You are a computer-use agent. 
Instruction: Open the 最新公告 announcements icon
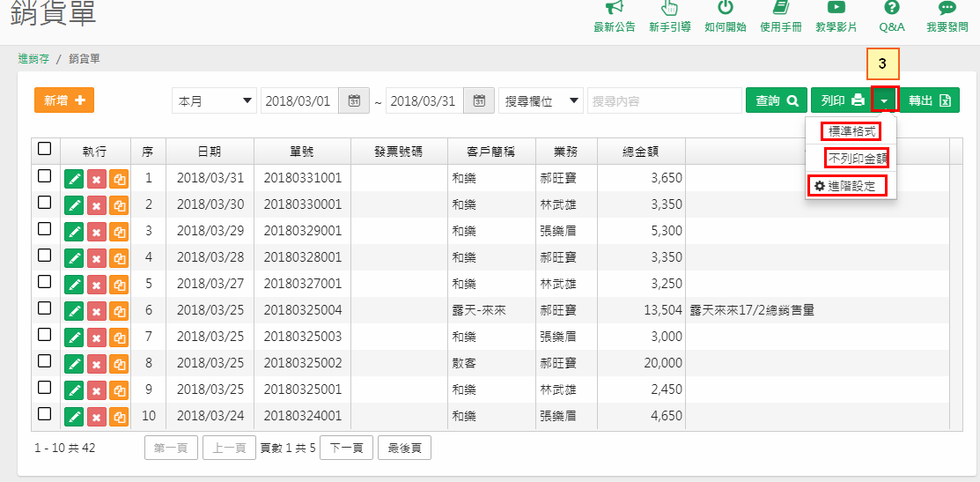pyautogui.click(x=615, y=8)
